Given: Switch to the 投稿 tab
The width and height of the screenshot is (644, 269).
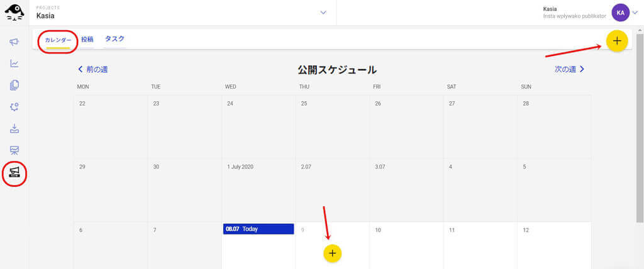Looking at the screenshot, I should [x=87, y=40].
